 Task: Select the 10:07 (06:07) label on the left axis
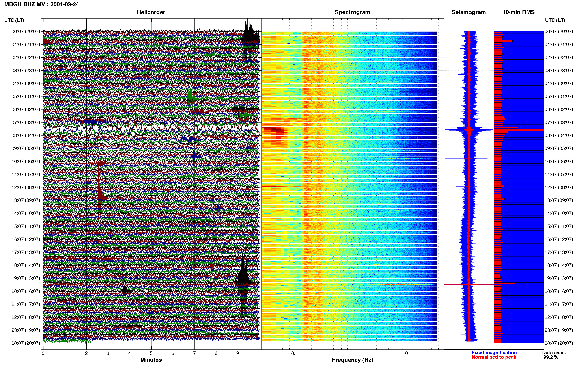[x=26, y=161]
